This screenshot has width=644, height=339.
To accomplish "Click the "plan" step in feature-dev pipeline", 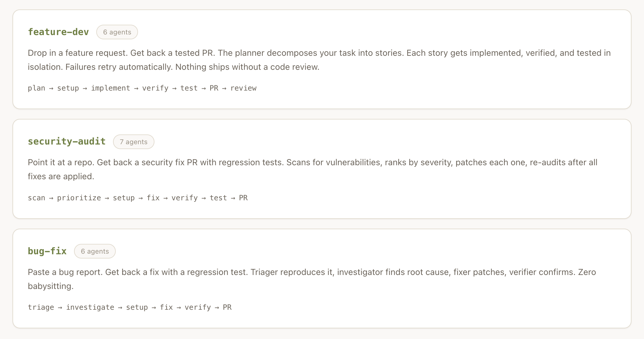I will pos(36,88).
